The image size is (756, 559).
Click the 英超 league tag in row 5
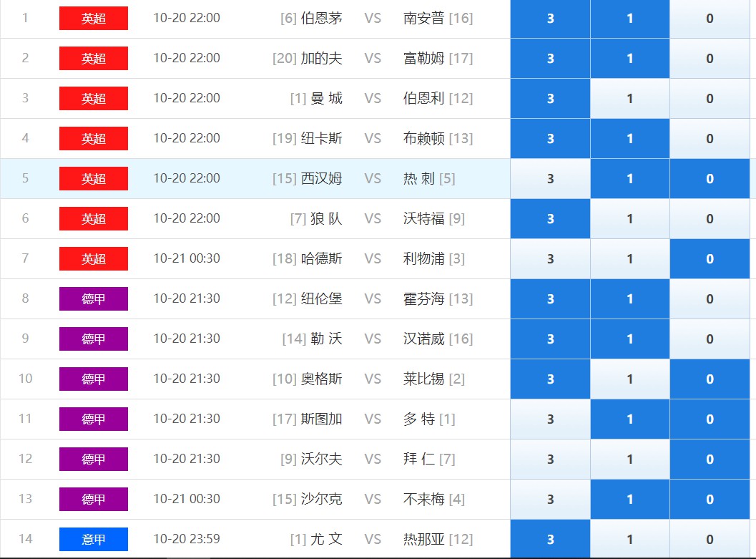94,178
